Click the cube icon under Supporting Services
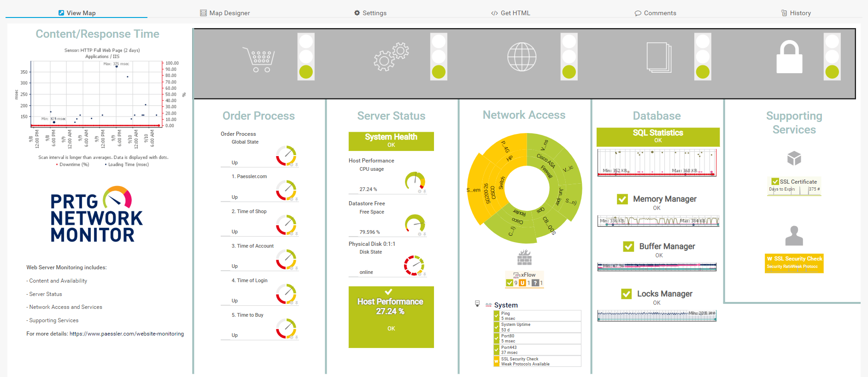 click(x=794, y=158)
